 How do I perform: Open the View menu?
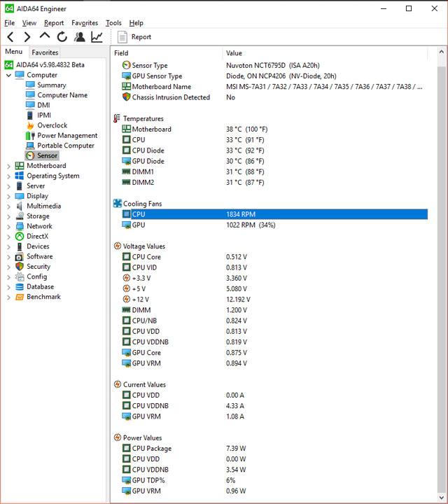[29, 23]
